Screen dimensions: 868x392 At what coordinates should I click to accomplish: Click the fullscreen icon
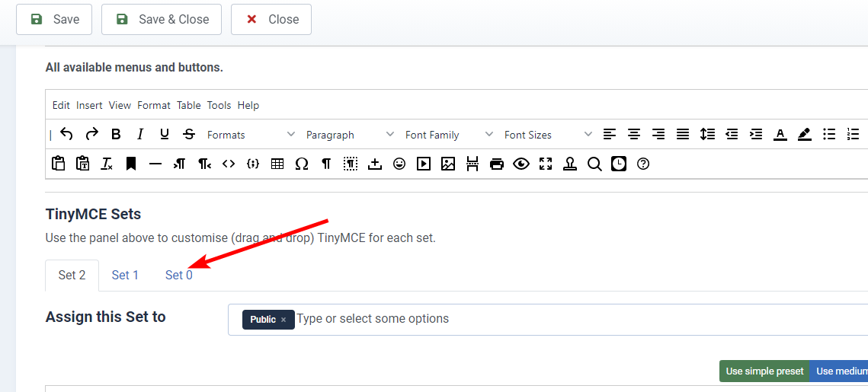pyautogui.click(x=546, y=164)
